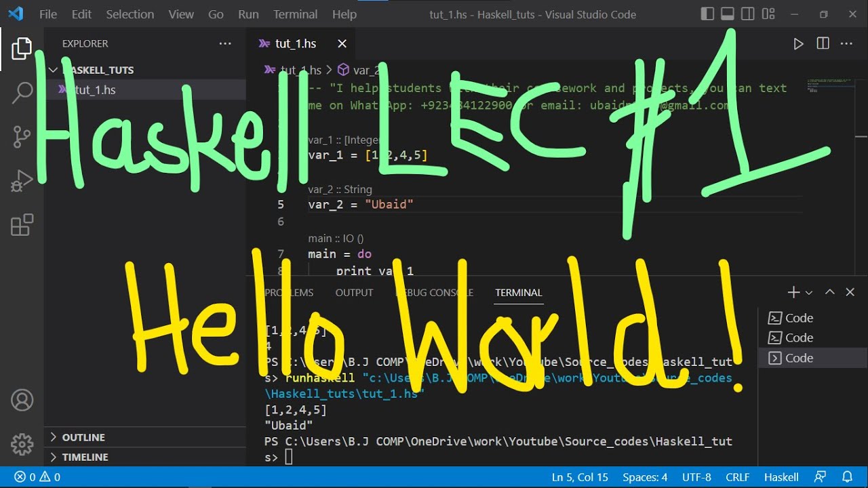The image size is (868, 488).
Task: Open the notifications bell in status bar
Action: 847,477
